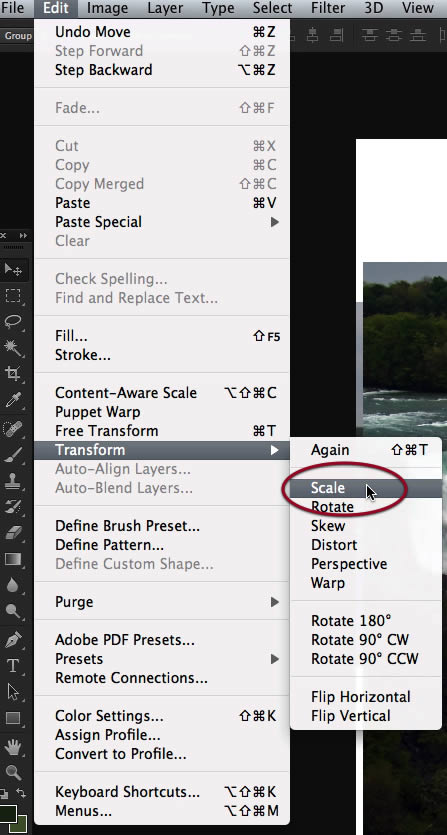The height and width of the screenshot is (835, 447).
Task: Choose Rotate 90° CW
Action: coord(366,640)
